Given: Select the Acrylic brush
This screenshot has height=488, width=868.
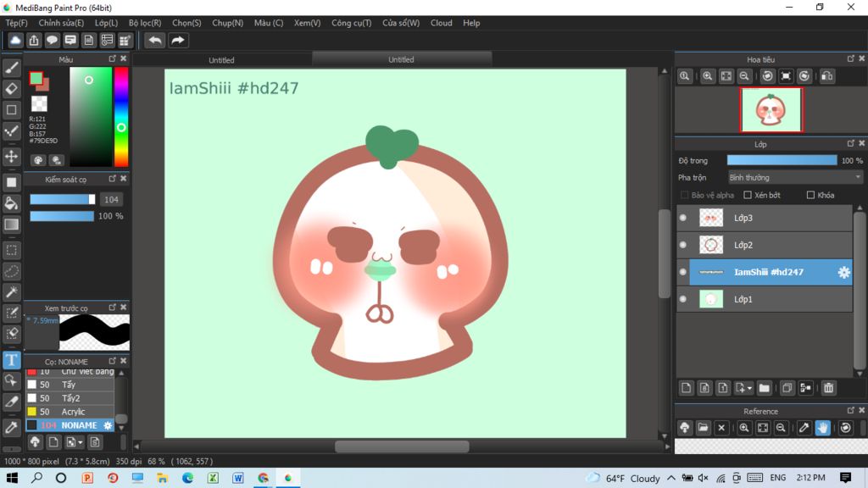Looking at the screenshot, I should (x=70, y=413).
